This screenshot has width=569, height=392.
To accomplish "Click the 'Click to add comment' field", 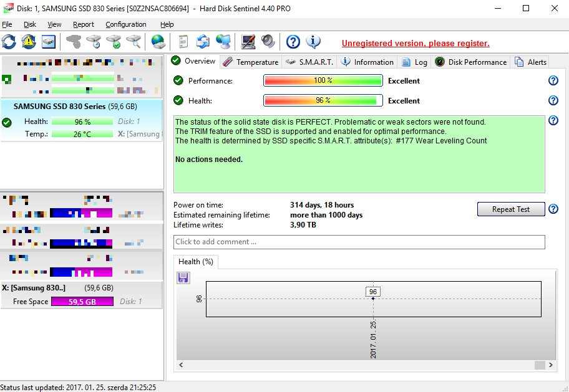I will coord(359,242).
